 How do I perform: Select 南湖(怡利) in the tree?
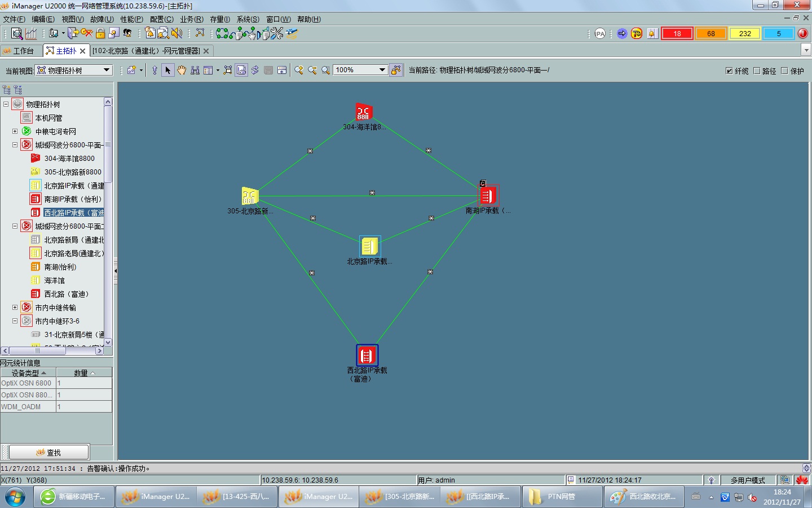(60, 267)
